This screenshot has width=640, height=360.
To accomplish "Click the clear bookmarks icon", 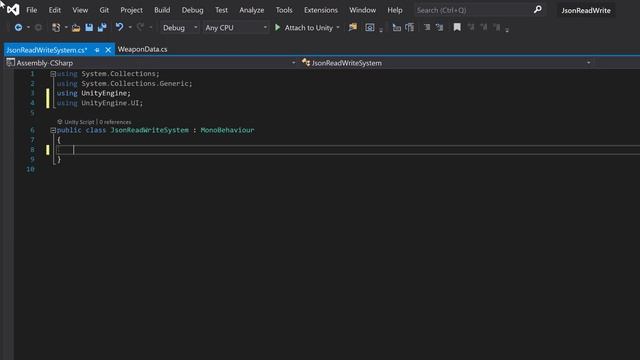I will 497,27.
